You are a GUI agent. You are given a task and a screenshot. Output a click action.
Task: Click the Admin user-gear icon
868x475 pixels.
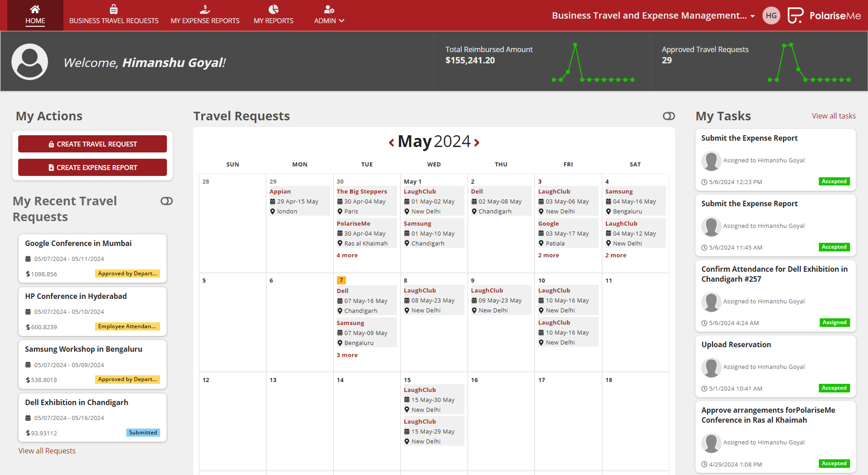pyautogui.click(x=329, y=9)
